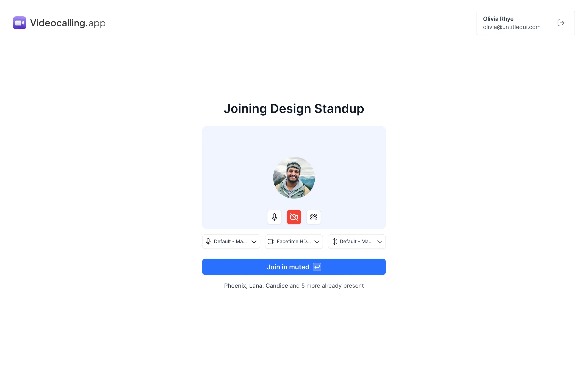Expand the microphone device chevron
This screenshot has height=392, width=588.
[254, 242]
